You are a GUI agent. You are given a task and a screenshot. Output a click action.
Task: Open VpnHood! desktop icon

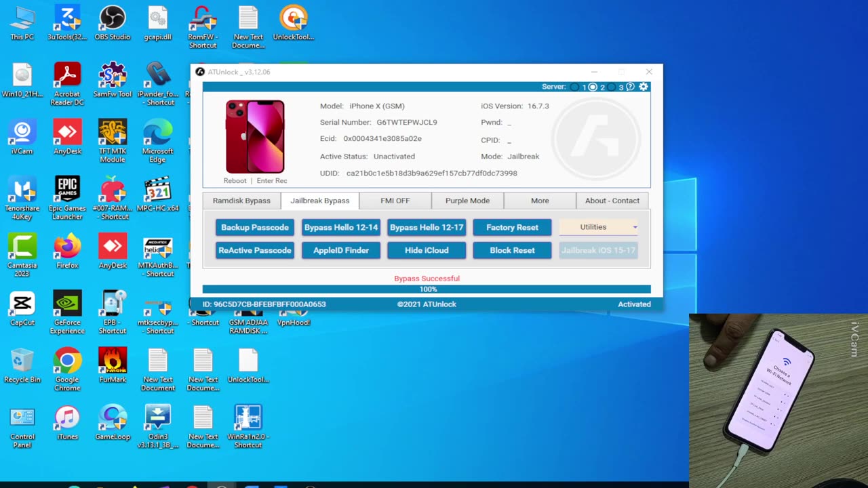click(294, 319)
